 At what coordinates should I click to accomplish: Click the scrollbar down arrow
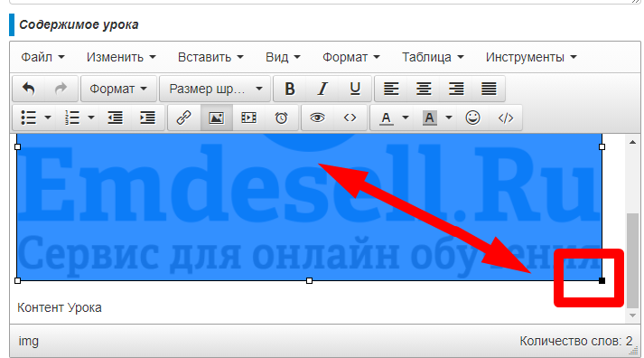coord(632,316)
